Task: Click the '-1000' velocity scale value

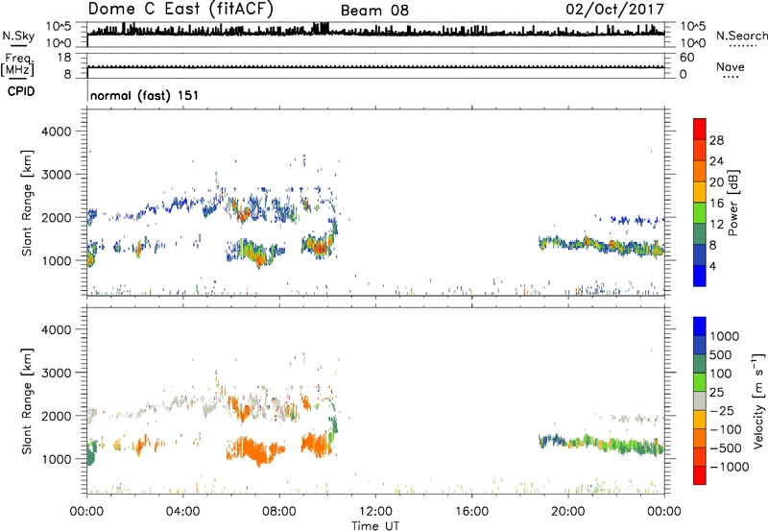Action: [x=730, y=467]
